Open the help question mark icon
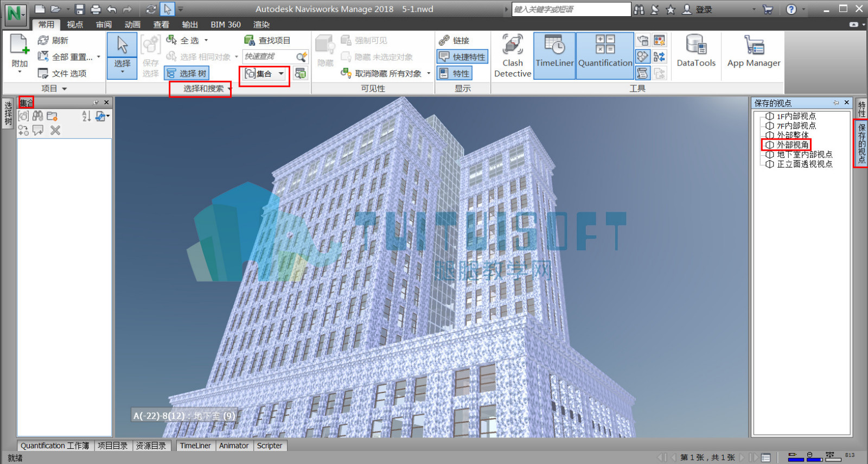 pyautogui.click(x=792, y=9)
